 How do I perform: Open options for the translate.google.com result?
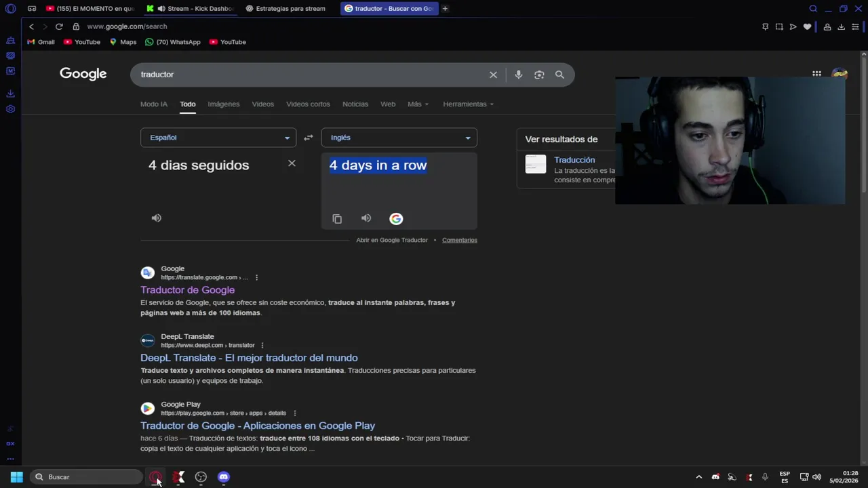point(256,277)
